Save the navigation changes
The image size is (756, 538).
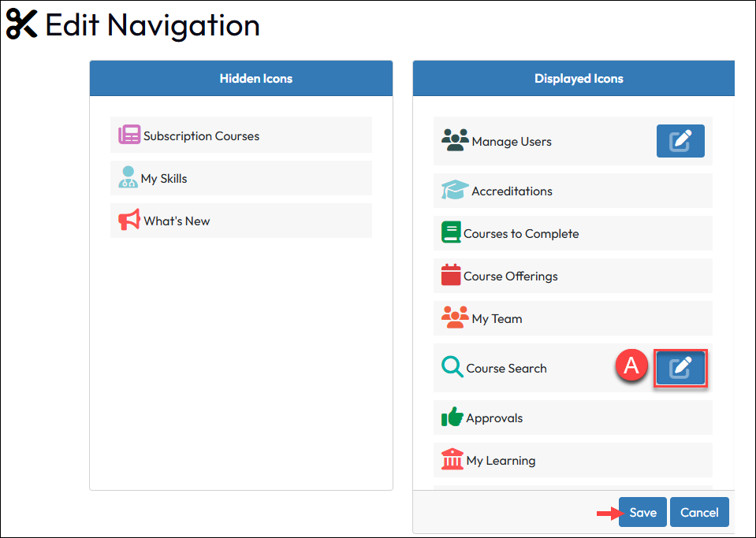[642, 512]
